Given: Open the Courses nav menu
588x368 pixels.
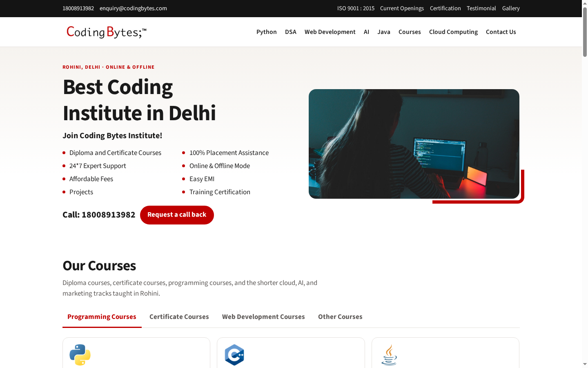Looking at the screenshot, I should 410,32.
